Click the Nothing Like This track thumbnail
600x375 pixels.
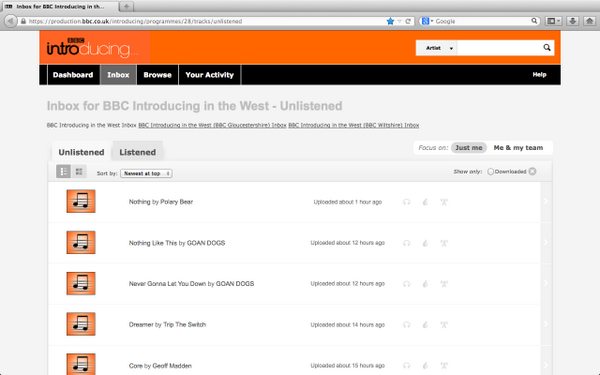(x=81, y=242)
